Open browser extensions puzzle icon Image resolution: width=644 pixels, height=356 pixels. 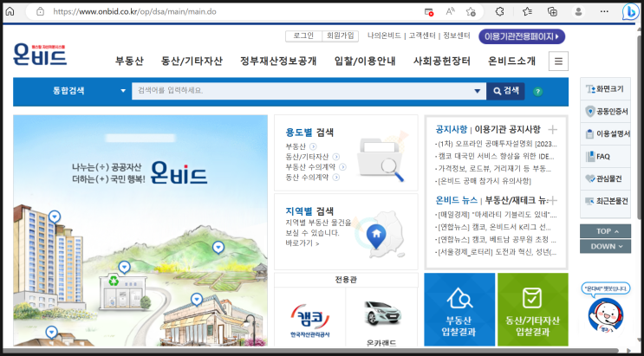pyautogui.click(x=499, y=11)
